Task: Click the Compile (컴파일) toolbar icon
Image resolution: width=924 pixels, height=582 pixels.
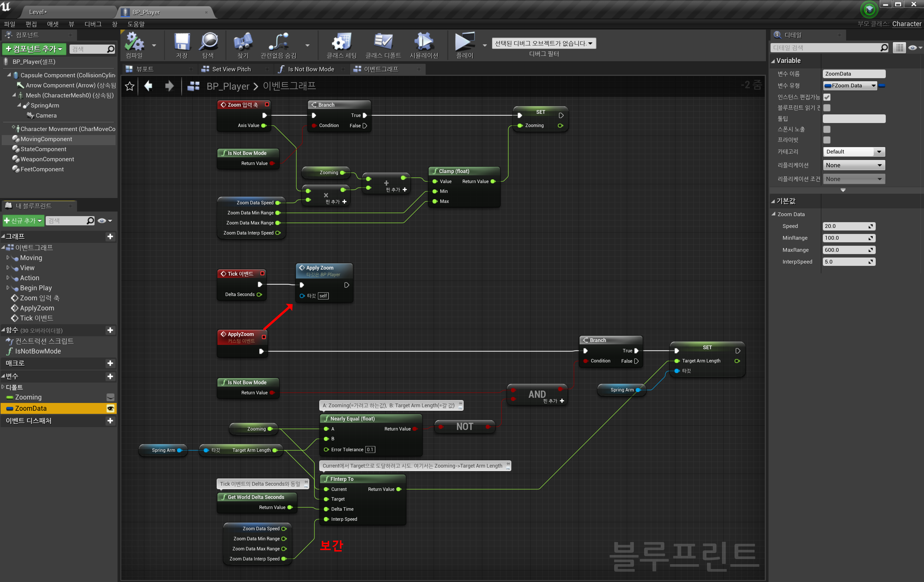Action: pos(134,42)
